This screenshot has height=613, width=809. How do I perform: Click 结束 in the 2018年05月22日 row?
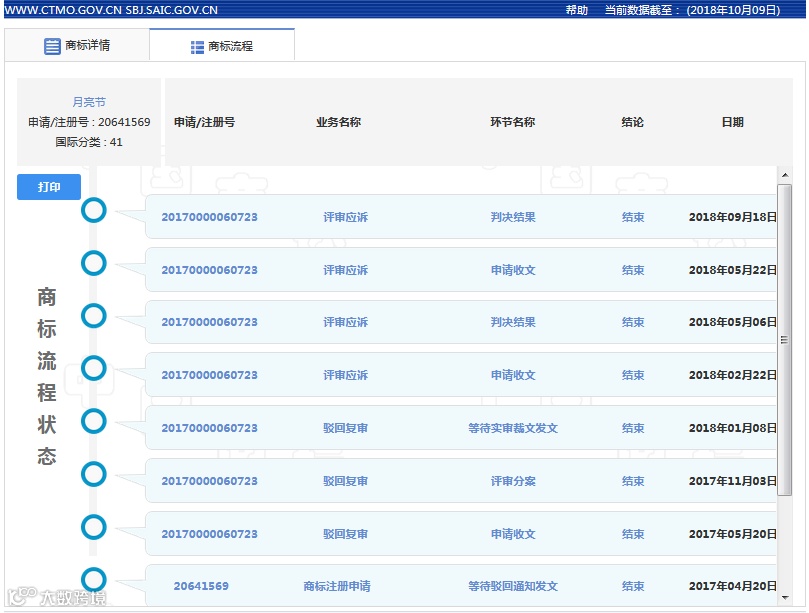[633, 270]
